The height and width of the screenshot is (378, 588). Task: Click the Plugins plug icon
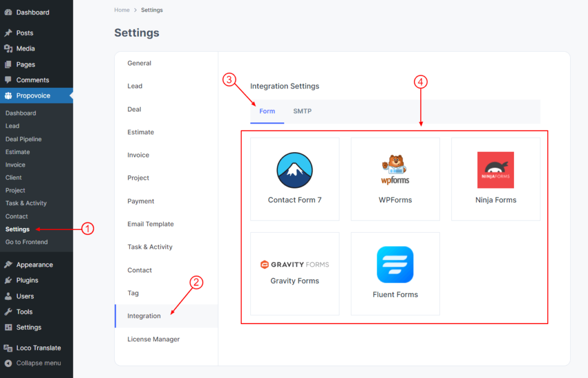[x=8, y=280]
